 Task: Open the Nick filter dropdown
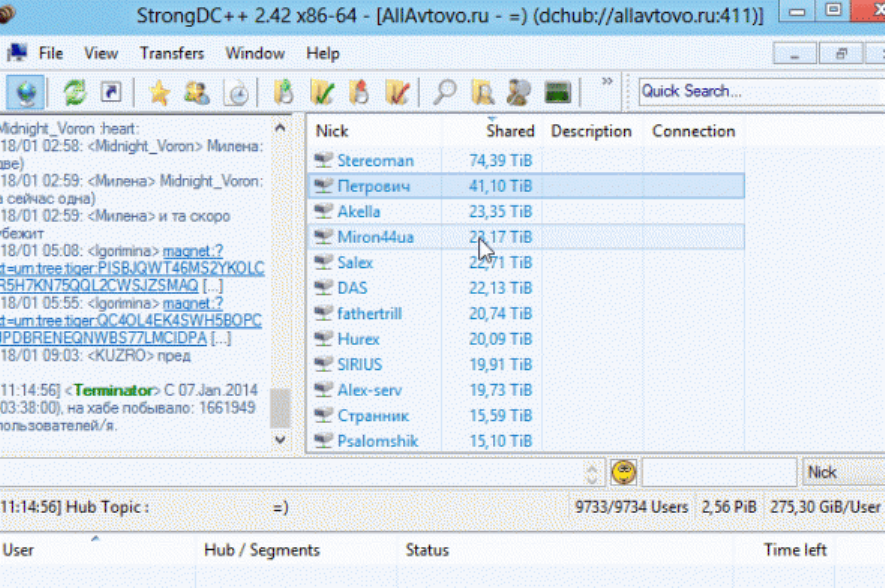(x=842, y=472)
